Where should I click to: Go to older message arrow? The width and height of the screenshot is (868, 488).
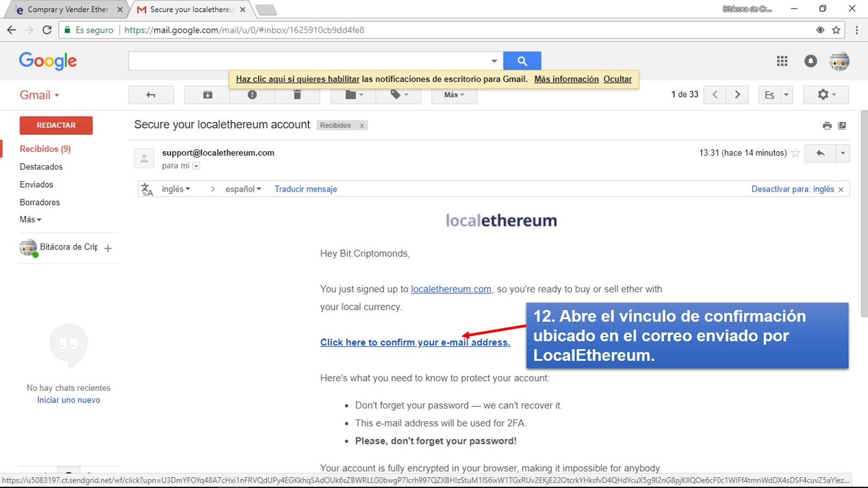tap(737, 94)
